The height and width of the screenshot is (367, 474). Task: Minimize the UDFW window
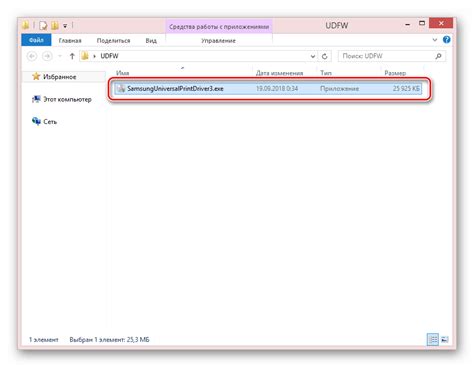pyautogui.click(x=407, y=24)
